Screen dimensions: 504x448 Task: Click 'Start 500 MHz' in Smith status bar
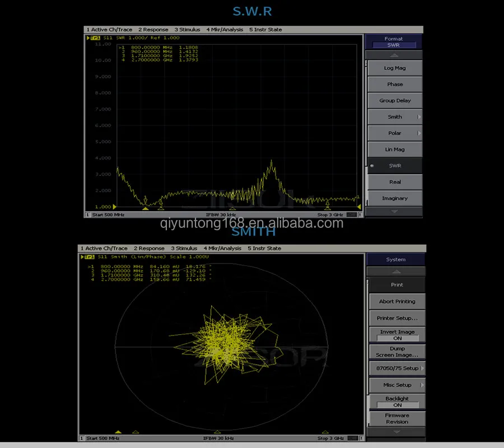pyautogui.click(x=103, y=438)
